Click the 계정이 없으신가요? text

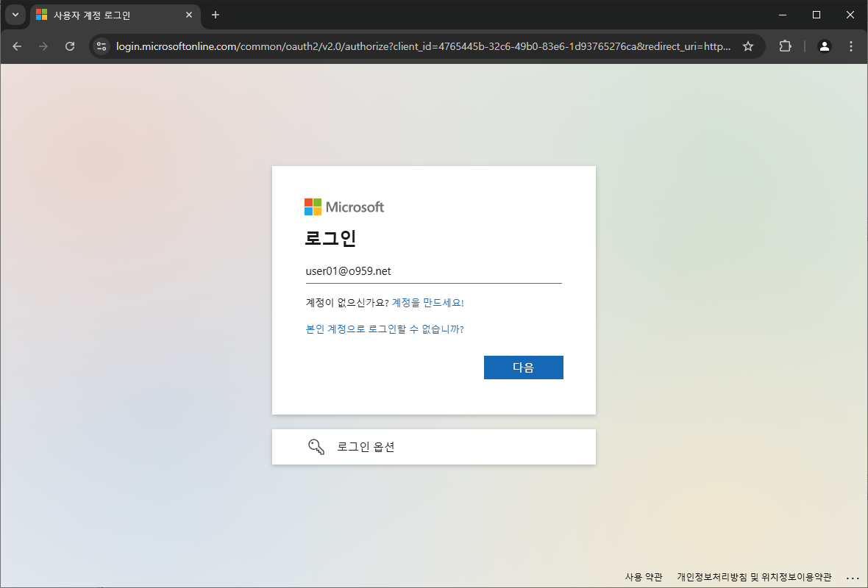[x=347, y=303]
